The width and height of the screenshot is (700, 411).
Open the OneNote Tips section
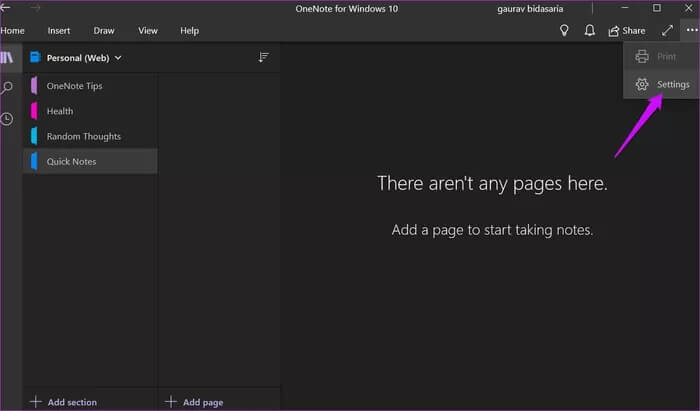click(91, 86)
